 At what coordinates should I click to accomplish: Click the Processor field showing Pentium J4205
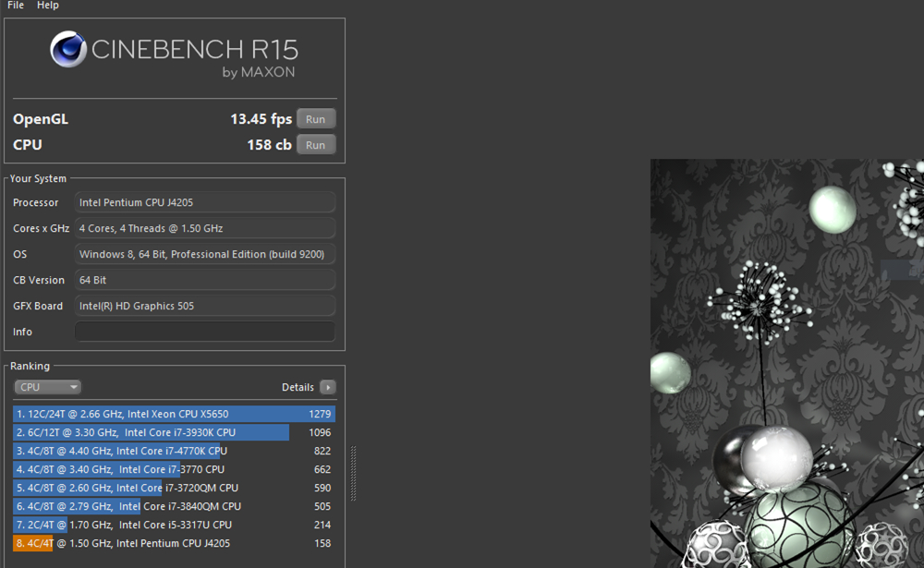click(204, 202)
